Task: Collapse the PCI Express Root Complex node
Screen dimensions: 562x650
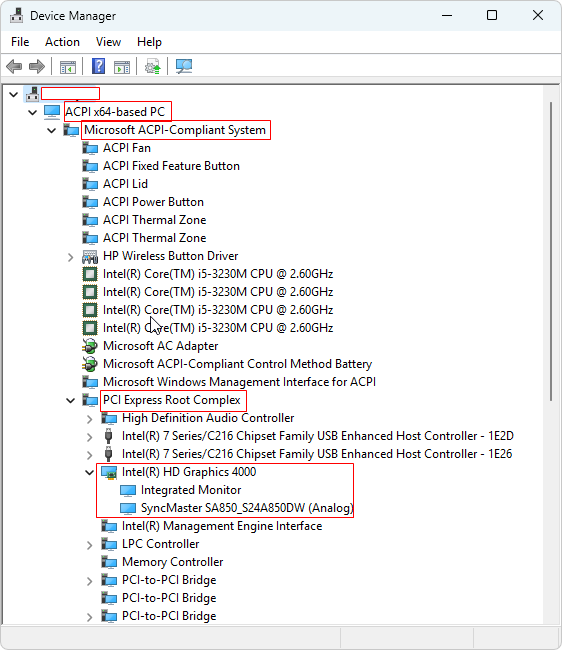Action: tap(71, 400)
